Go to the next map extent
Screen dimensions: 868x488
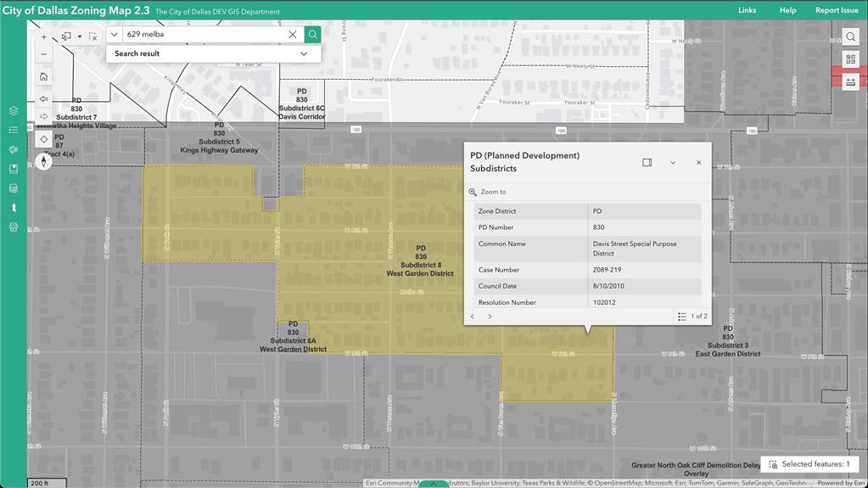tap(44, 116)
